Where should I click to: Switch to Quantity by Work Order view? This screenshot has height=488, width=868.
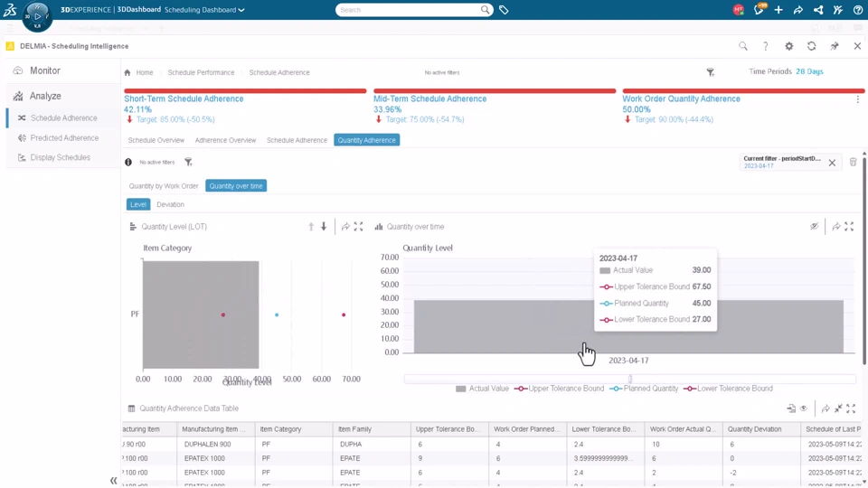point(164,186)
